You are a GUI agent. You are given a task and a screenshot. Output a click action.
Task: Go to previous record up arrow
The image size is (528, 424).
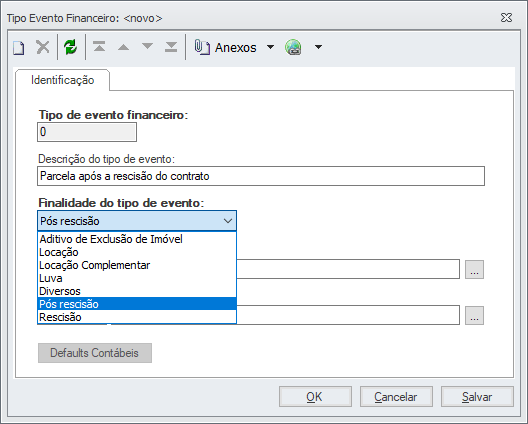tap(123, 47)
